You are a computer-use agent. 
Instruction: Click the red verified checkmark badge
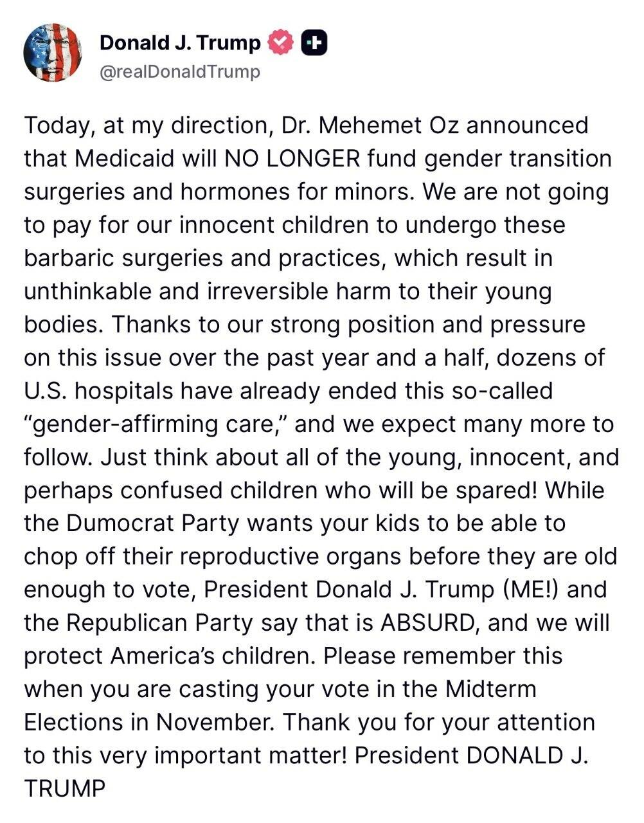tap(280, 42)
